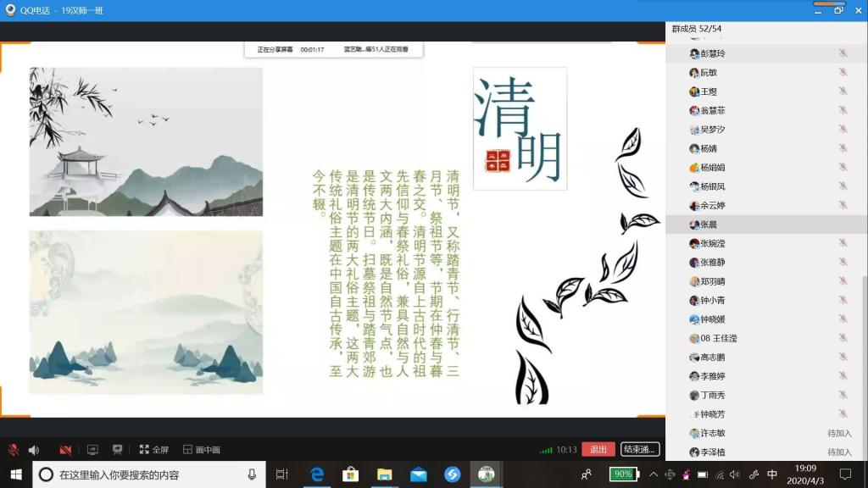
Task: Turn on the camera in call toolbar
Action: point(65,450)
